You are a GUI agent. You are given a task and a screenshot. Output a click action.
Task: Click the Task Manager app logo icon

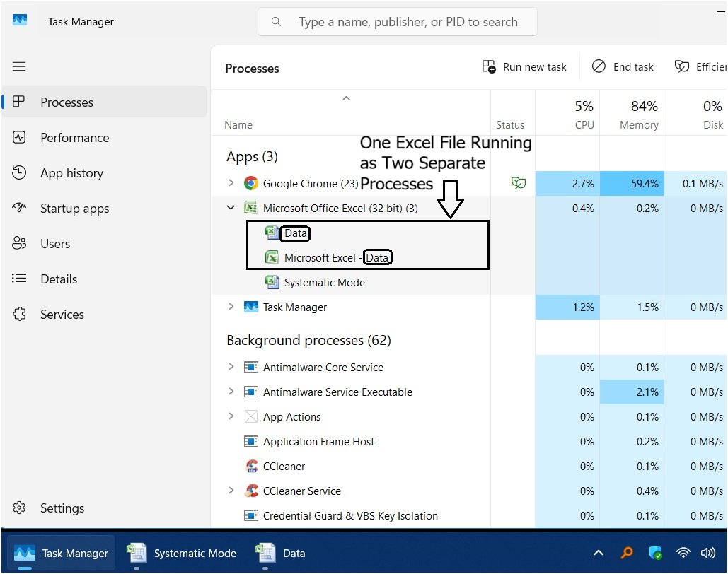(x=20, y=21)
